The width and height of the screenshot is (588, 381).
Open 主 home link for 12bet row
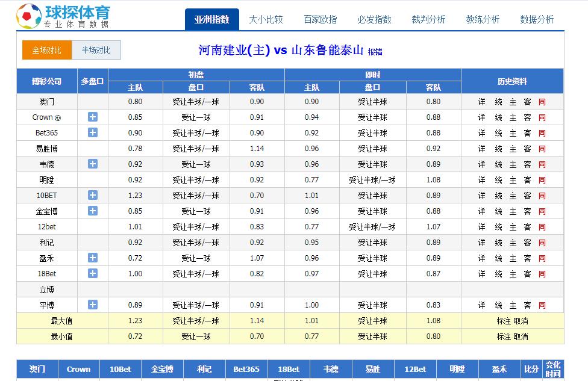point(513,227)
